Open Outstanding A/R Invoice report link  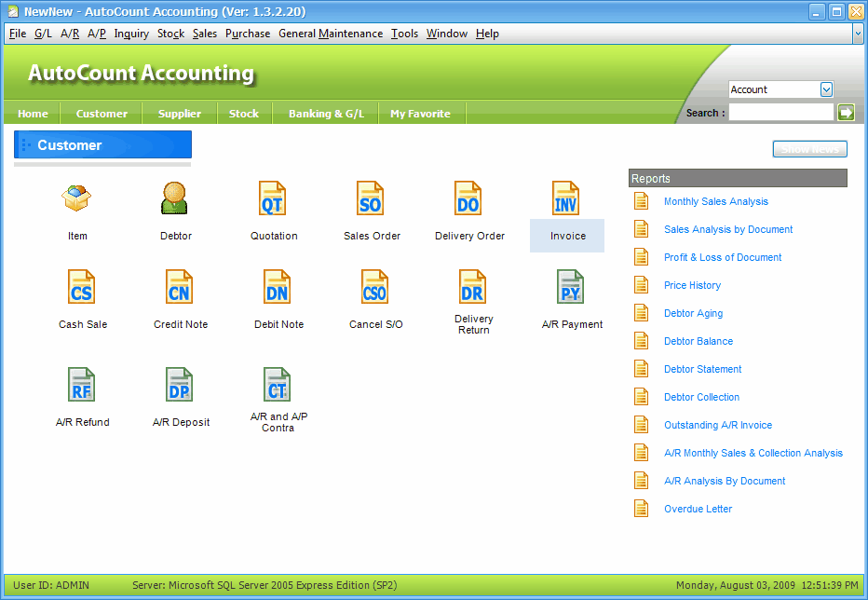(x=718, y=425)
